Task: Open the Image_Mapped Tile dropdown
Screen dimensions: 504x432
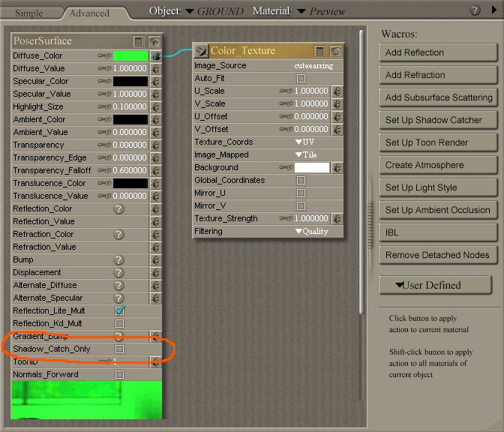Action: [306, 154]
